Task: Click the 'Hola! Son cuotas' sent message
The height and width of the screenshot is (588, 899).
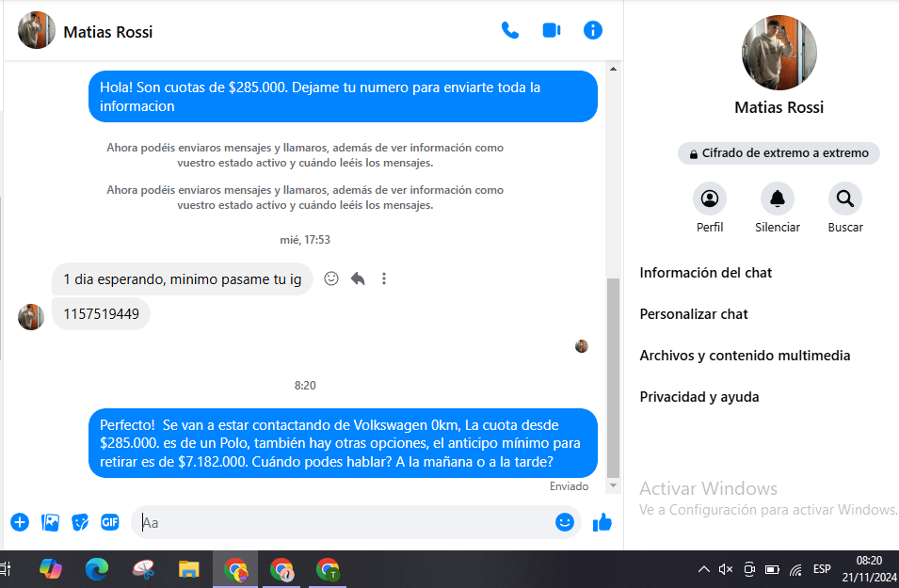Action: (x=343, y=96)
